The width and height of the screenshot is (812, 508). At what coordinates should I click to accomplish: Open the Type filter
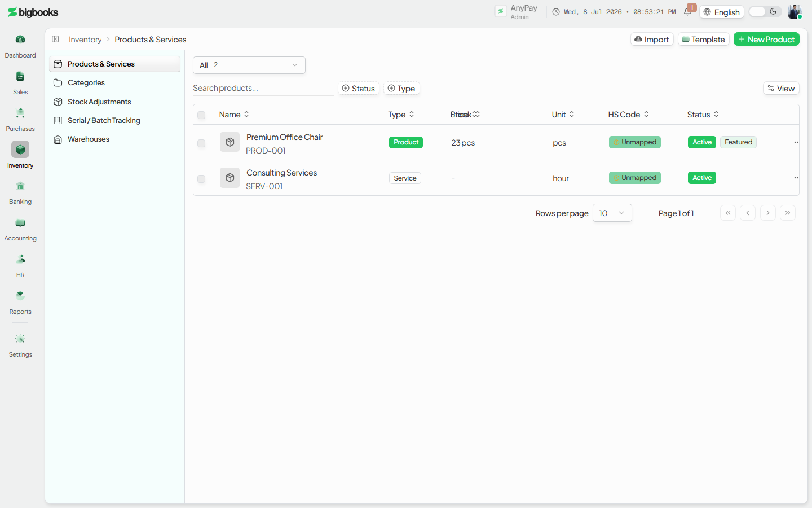(x=401, y=88)
